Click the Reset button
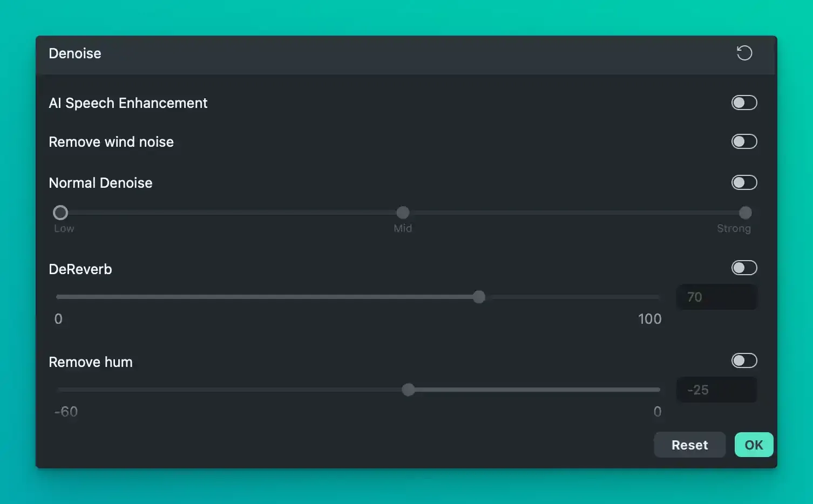813x504 pixels. [690, 445]
